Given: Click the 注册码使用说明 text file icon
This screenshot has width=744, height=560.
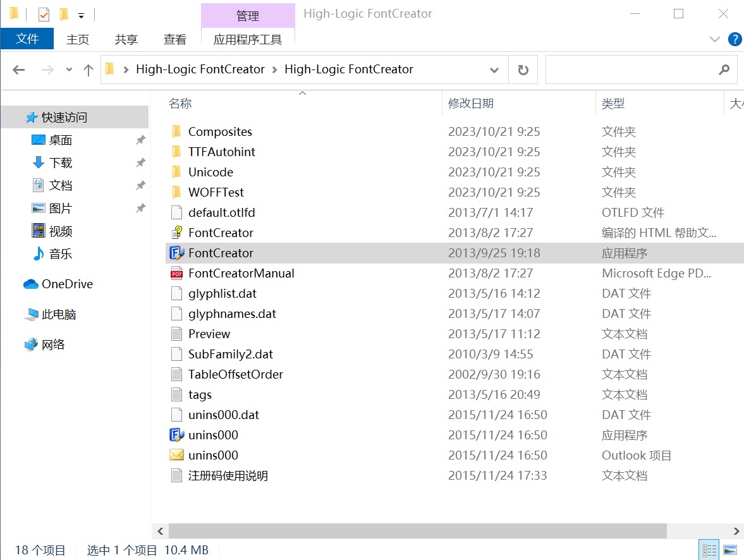Looking at the screenshot, I should tap(176, 475).
